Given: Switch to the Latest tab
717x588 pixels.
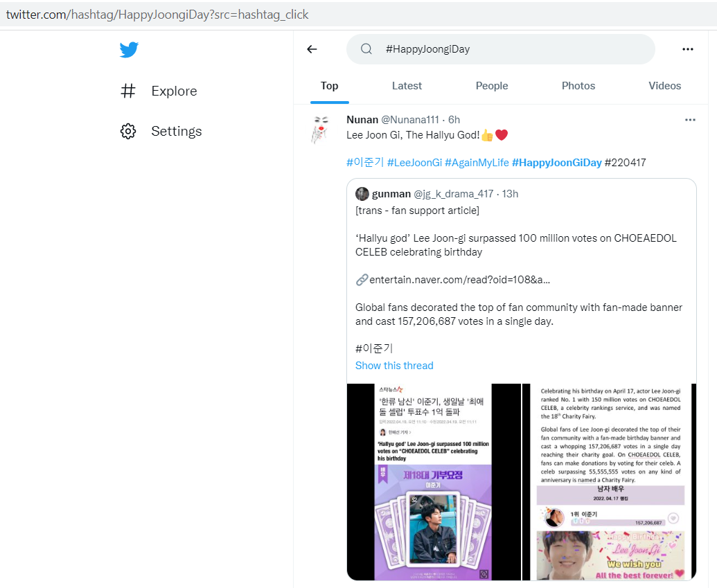Looking at the screenshot, I should point(407,86).
